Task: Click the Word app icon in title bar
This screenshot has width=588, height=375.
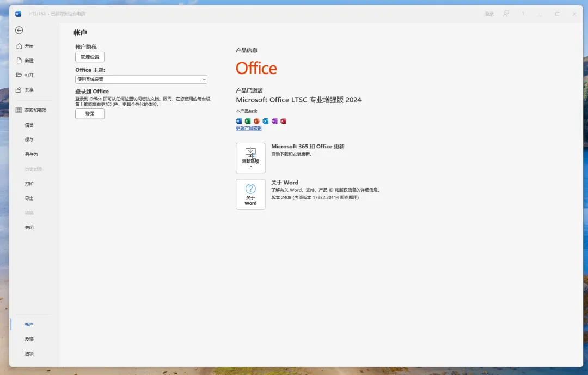Action: click(x=17, y=14)
